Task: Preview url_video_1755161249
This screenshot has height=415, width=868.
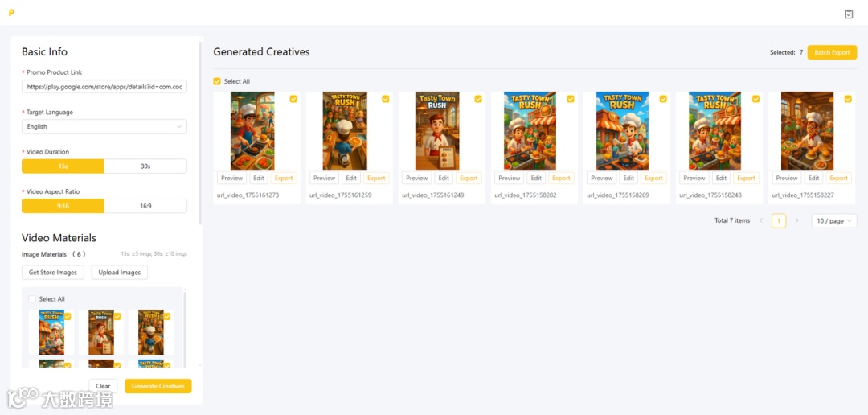Action: [x=417, y=178]
